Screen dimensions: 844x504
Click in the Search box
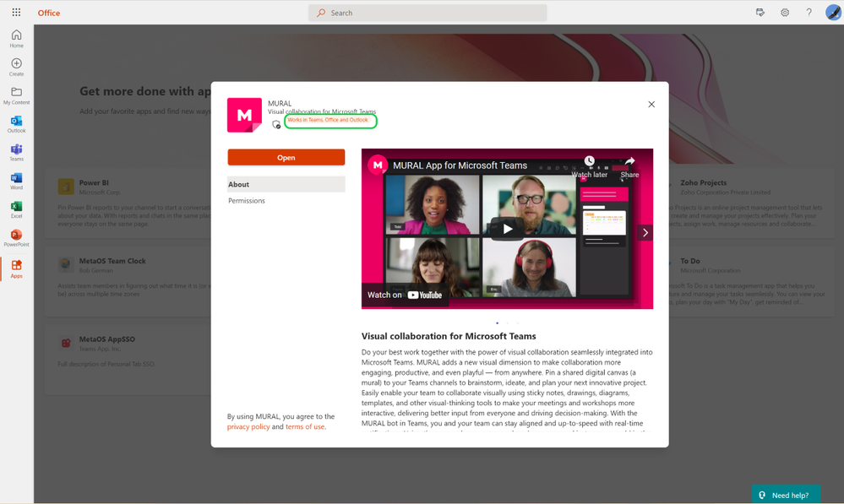428,13
